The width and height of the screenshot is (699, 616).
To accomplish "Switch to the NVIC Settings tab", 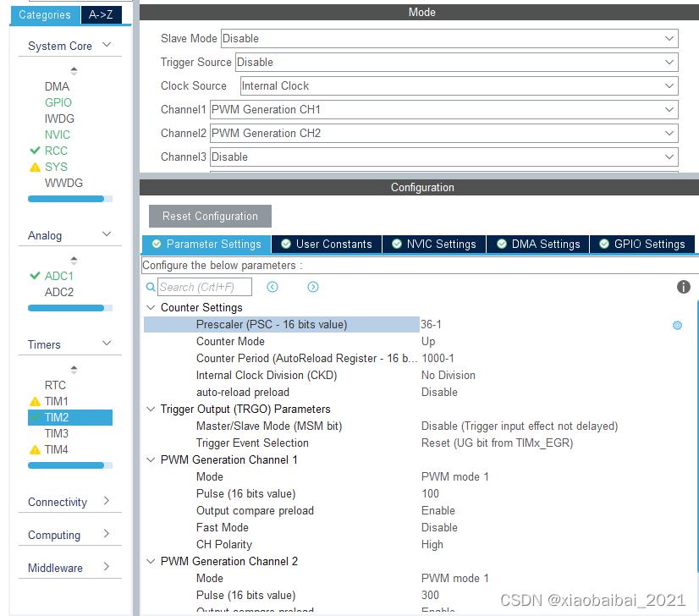I will (433, 244).
